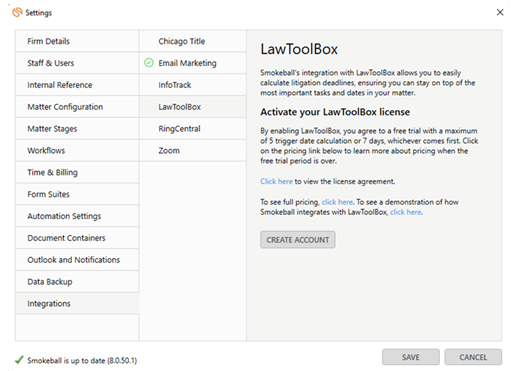This screenshot has width=511, height=371.
Task: Select Outlook and Notifications section
Action: (x=77, y=260)
